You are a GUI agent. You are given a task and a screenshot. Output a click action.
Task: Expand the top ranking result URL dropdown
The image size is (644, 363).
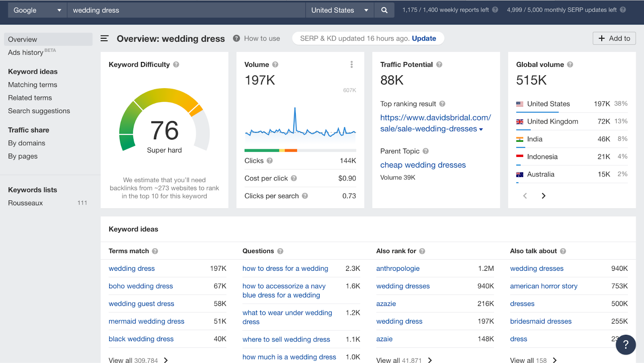point(481,129)
